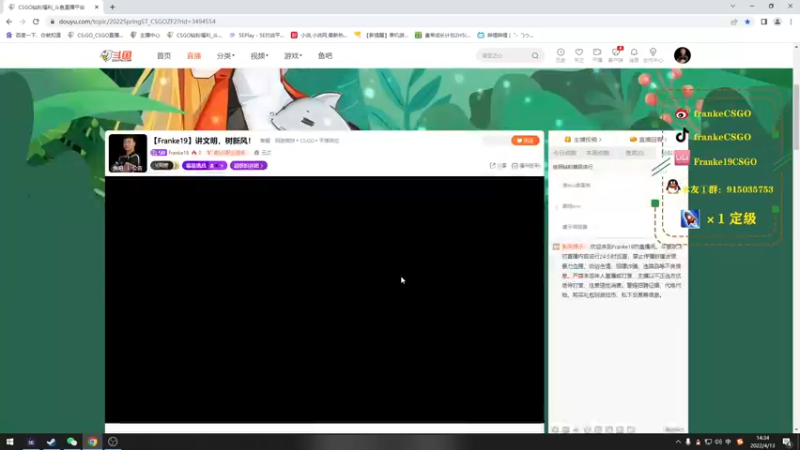Click the magnifier search icon
The image size is (800, 450).
click(x=535, y=55)
